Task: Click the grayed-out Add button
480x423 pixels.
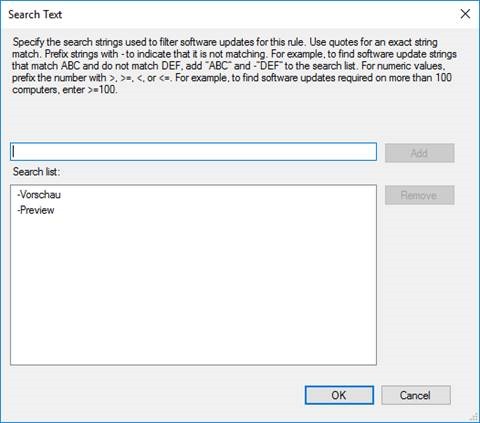Action: pos(420,153)
